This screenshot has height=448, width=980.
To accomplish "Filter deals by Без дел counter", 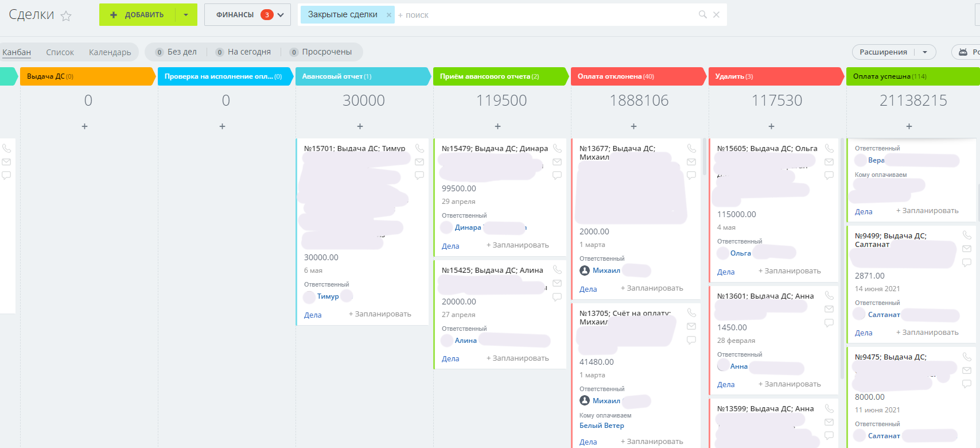I will coord(176,52).
